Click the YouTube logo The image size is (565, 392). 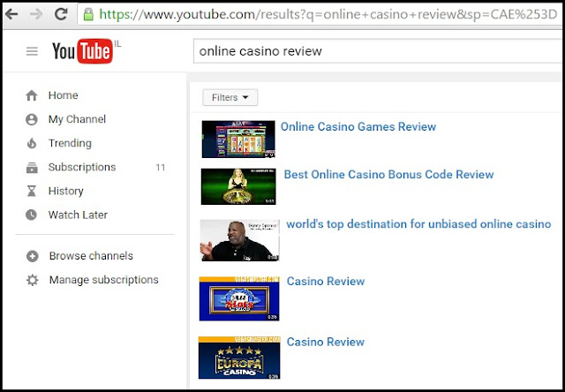[82, 51]
